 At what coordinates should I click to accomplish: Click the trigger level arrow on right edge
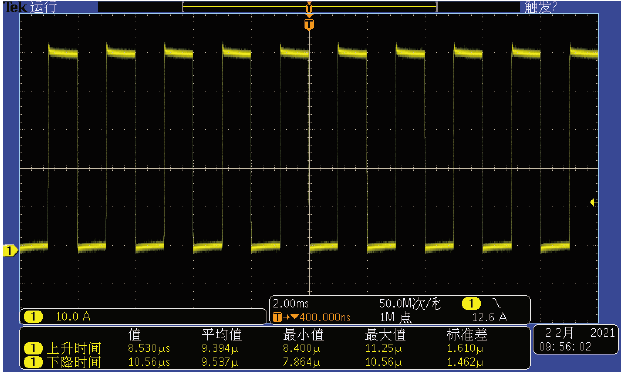coord(592,203)
